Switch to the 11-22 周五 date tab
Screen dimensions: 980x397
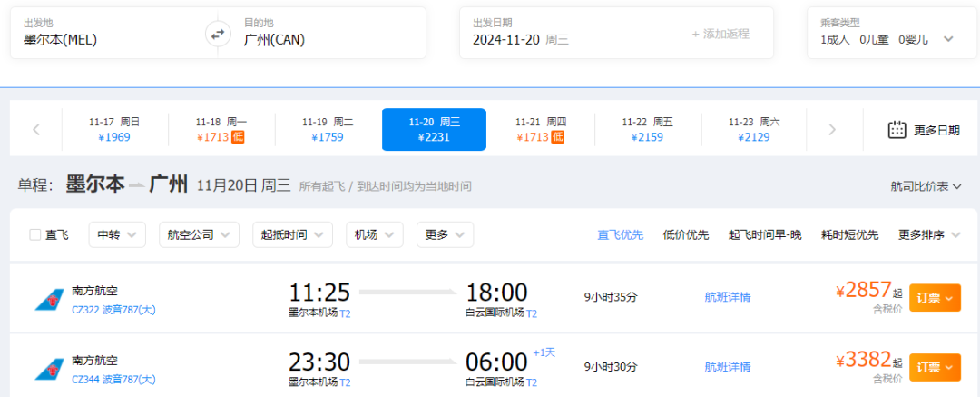[x=647, y=129]
